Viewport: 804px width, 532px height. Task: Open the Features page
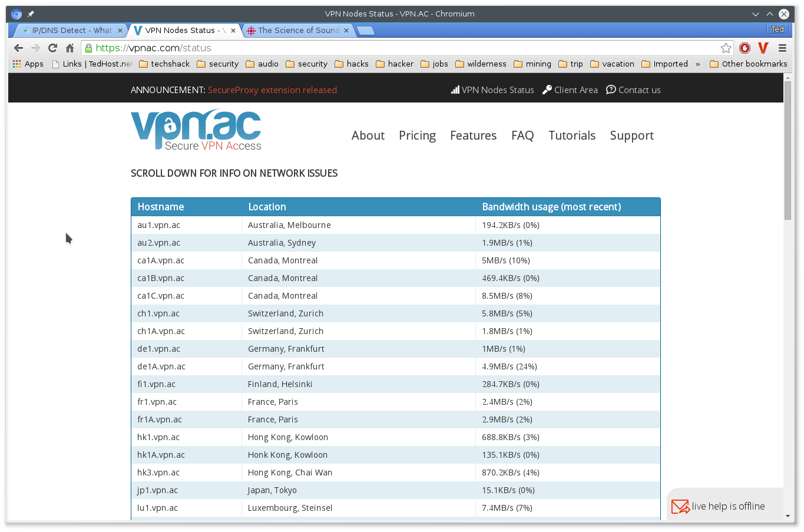(474, 136)
